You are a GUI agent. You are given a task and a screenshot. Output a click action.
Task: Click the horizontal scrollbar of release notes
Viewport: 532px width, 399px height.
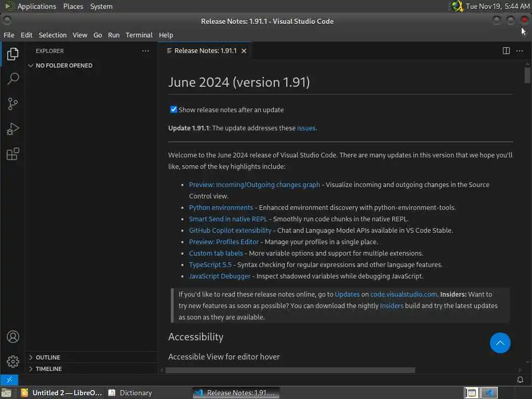(290, 370)
